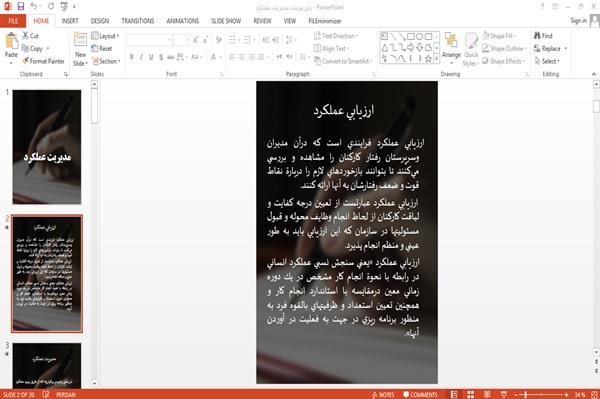Switch to TRANSITIONS tab
600x399 pixels.
click(138, 21)
